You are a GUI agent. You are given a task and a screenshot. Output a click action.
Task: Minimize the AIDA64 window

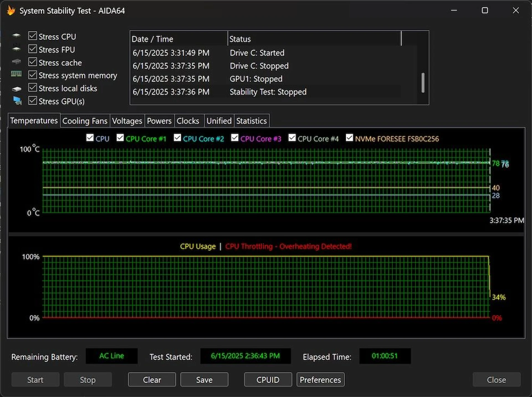click(x=454, y=11)
